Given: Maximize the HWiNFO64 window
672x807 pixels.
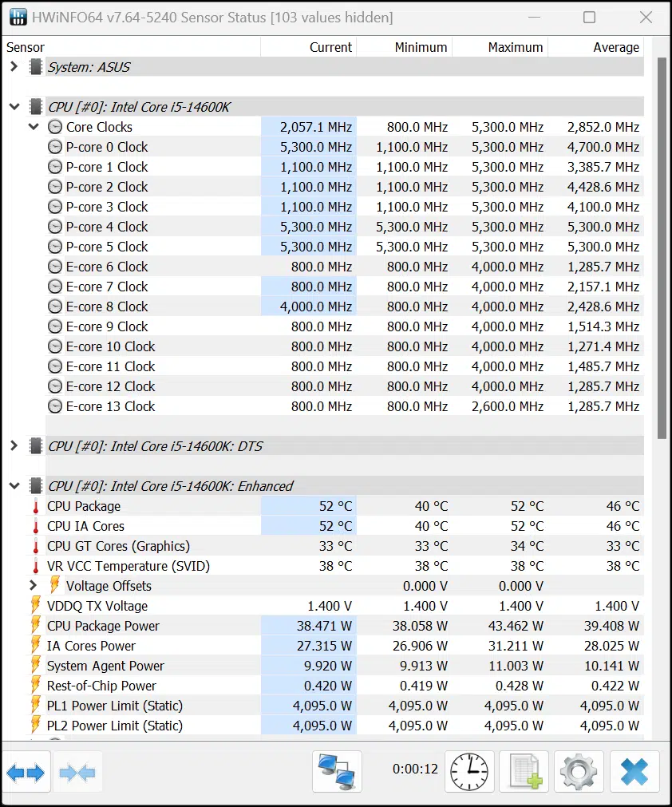Looking at the screenshot, I should click(x=590, y=18).
